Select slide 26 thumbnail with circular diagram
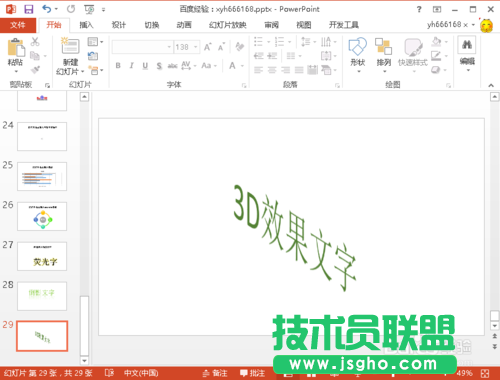The height and width of the screenshot is (380, 500). click(42, 216)
